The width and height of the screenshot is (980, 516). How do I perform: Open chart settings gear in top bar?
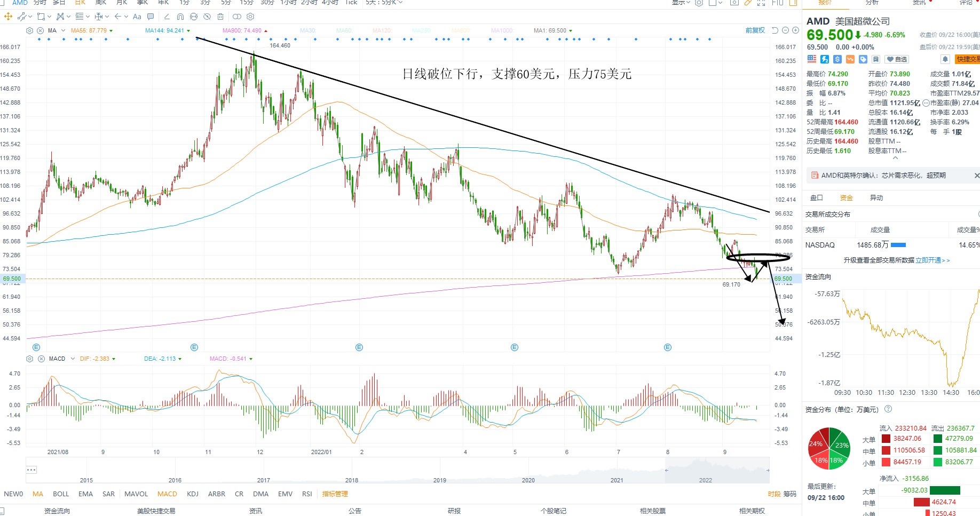tap(699, 2)
